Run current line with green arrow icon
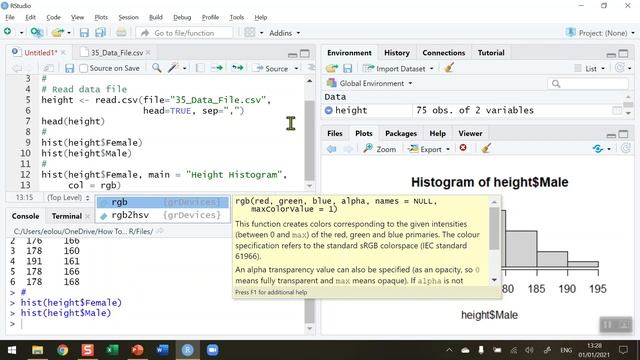The height and width of the screenshot is (360, 640). (x=217, y=68)
